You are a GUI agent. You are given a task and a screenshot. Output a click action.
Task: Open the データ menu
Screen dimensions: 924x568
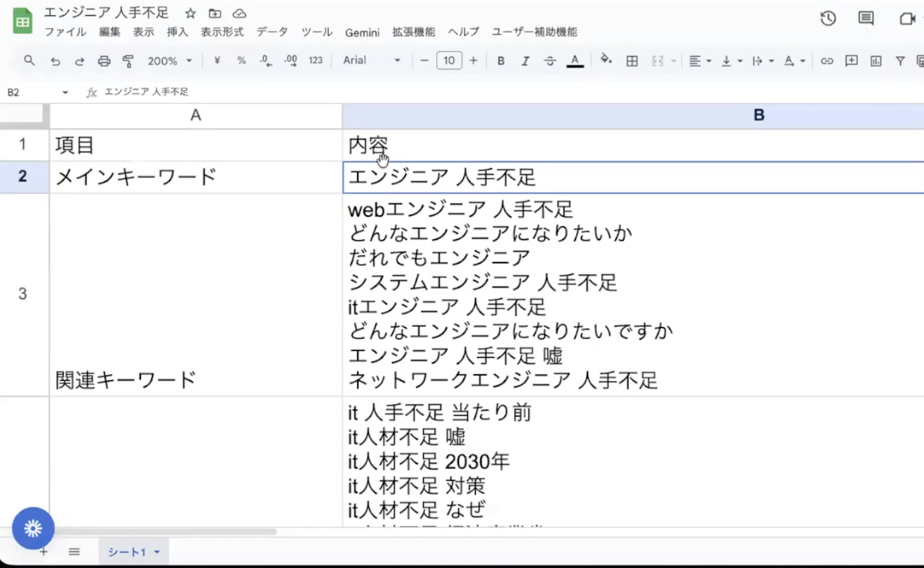[x=272, y=32]
